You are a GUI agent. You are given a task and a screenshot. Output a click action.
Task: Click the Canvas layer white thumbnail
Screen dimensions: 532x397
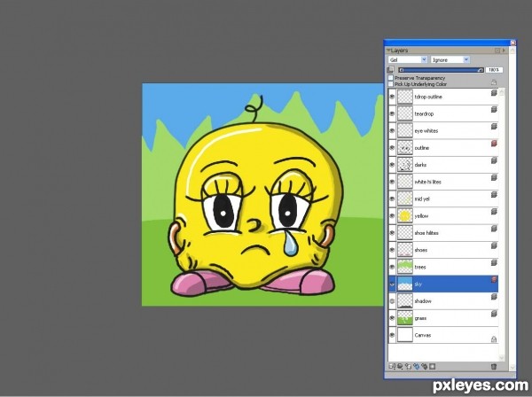pos(405,335)
